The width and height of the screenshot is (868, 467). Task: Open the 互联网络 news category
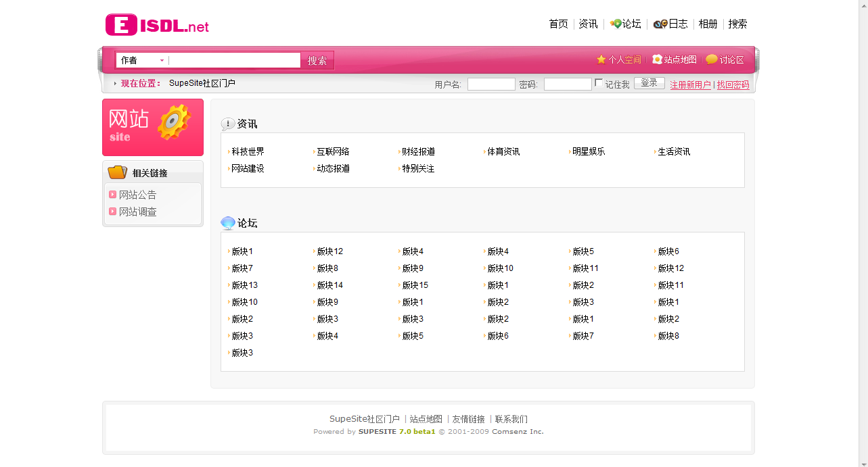(x=333, y=151)
